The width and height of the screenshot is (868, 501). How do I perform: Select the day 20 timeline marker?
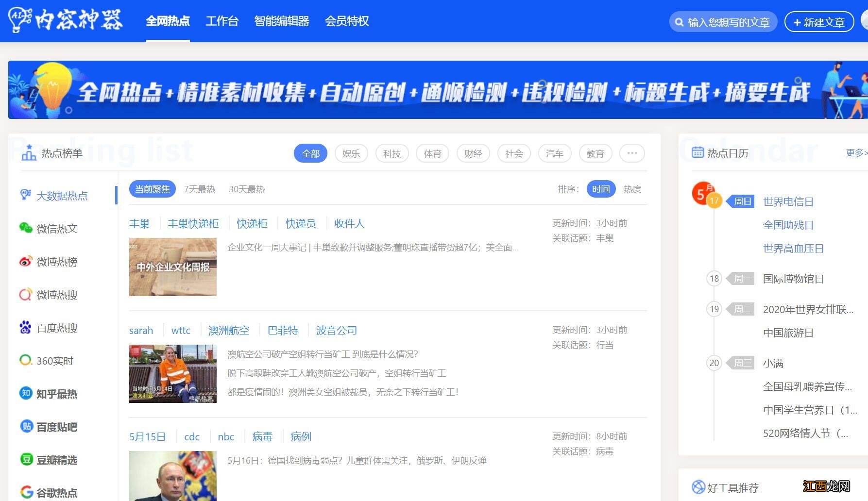(714, 363)
